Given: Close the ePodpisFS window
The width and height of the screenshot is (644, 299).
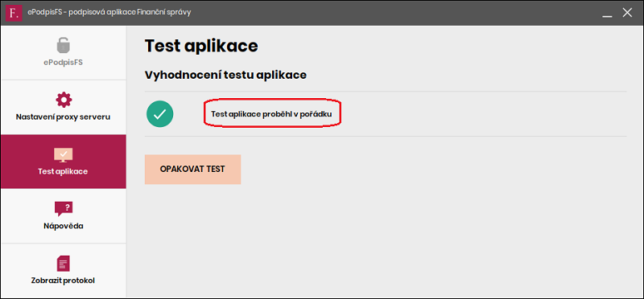Looking at the screenshot, I should (627, 12).
